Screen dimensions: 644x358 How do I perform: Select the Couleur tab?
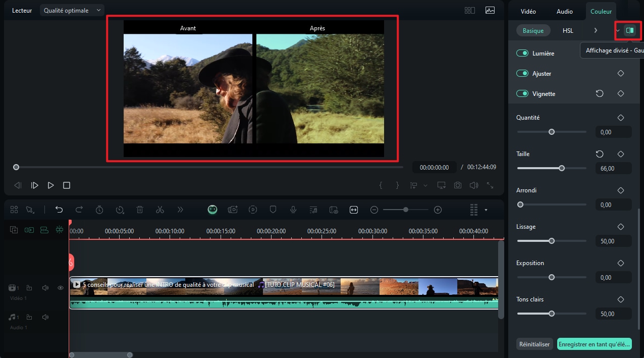pyautogui.click(x=601, y=11)
